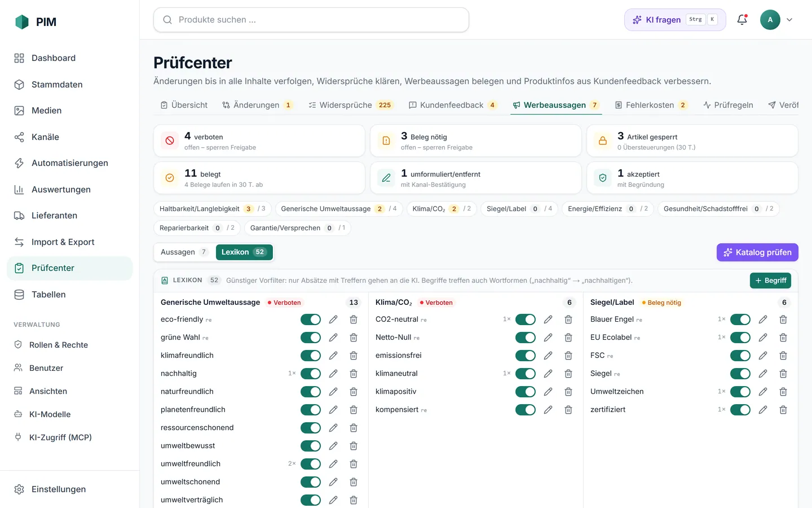812x508 pixels.
Task: Open the '3 Artikel gesperrt' card
Action: pos(692,141)
